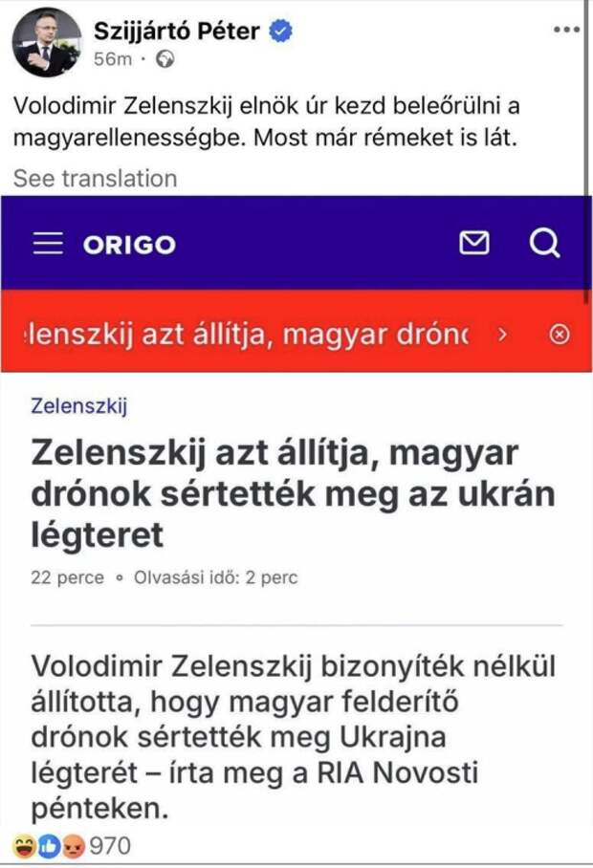Image resolution: width=593 pixels, height=868 pixels.
Task: Click See translation under the post
Action: [x=95, y=179]
